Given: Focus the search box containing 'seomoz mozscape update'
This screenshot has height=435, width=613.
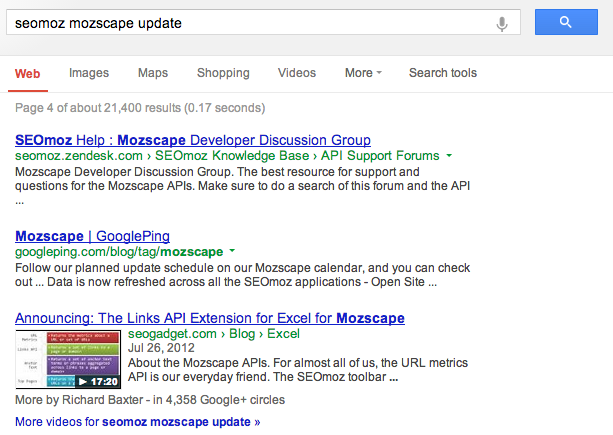Looking at the screenshot, I should [263, 22].
